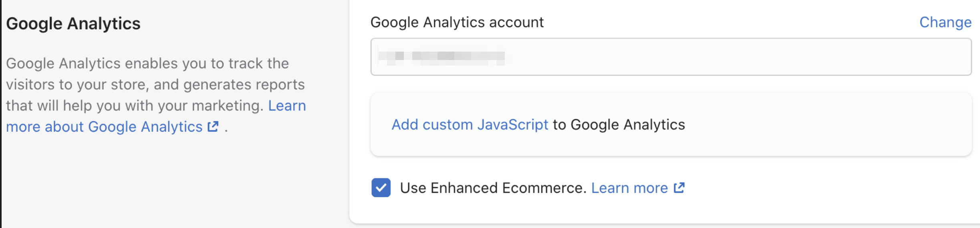
Task: Click the 'Use Enhanced Ecommerce.' label text
Action: (493, 188)
